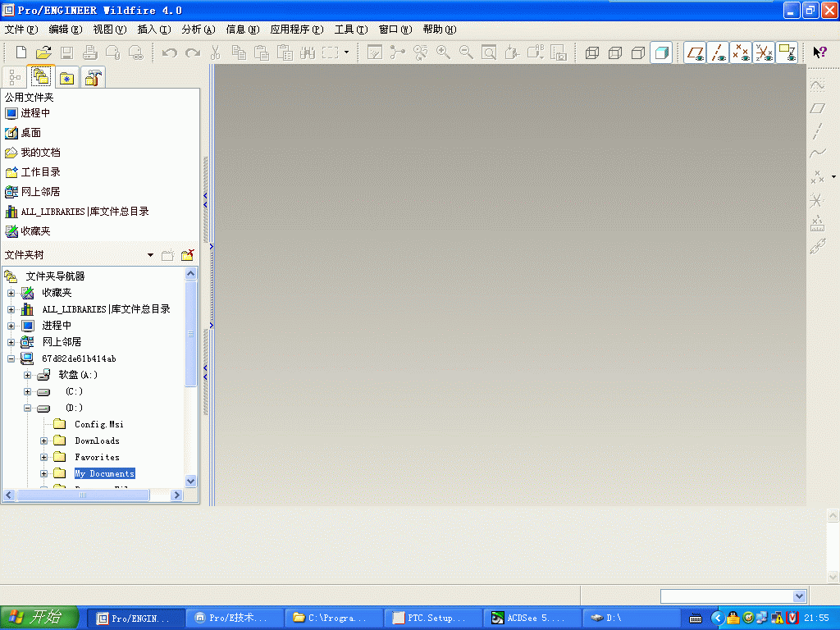Open the 视图(V) menu
This screenshot has width=840, height=630.
click(109, 30)
